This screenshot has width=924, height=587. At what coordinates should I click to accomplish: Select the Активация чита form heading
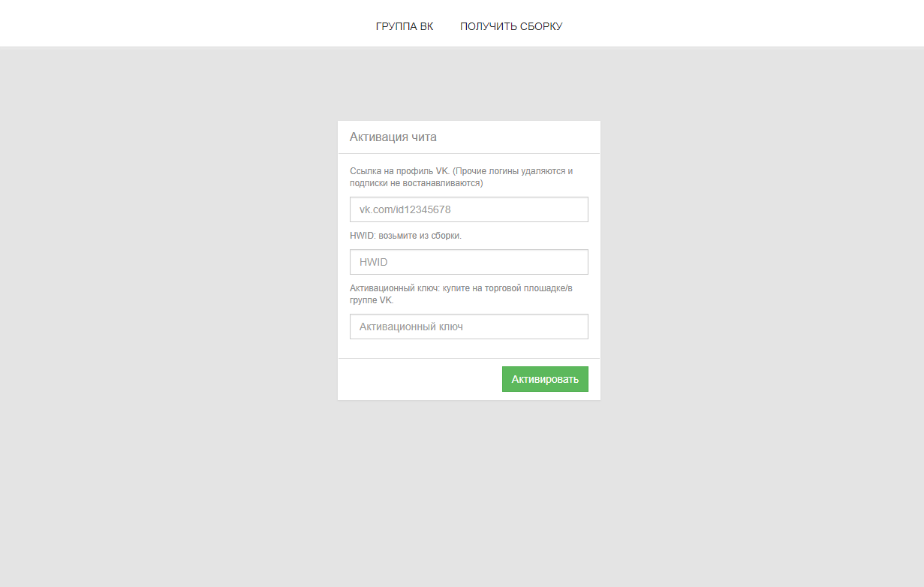[x=393, y=137]
